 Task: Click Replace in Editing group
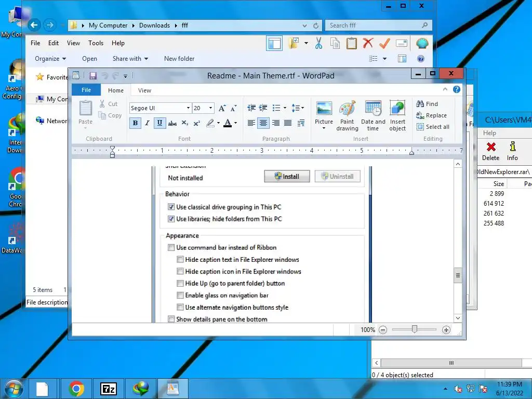431,115
